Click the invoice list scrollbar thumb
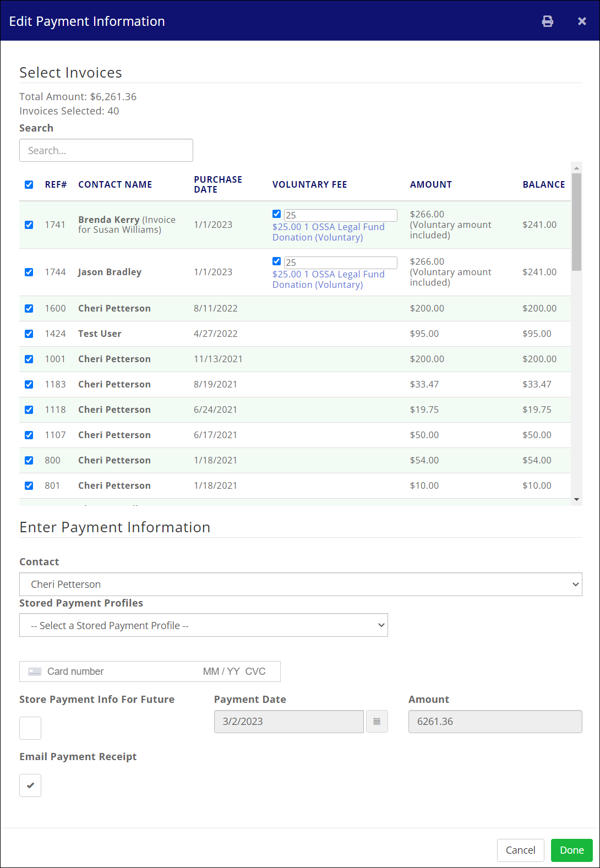 click(577, 222)
